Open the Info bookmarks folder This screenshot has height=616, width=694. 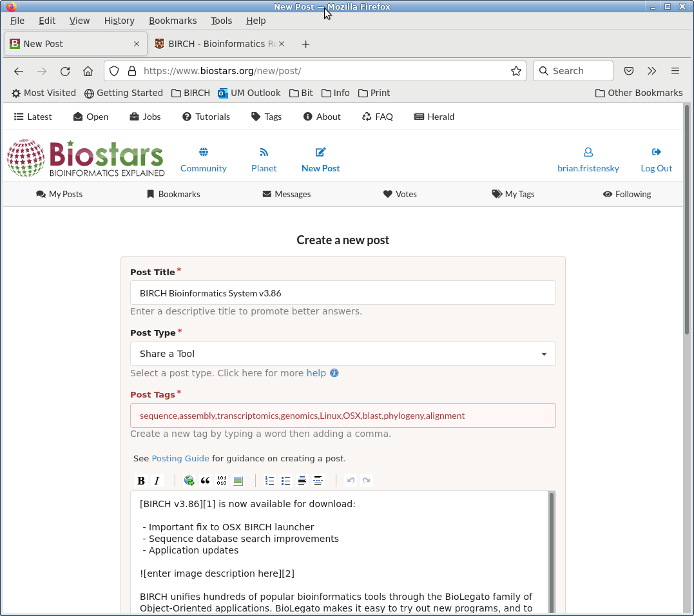tap(336, 93)
